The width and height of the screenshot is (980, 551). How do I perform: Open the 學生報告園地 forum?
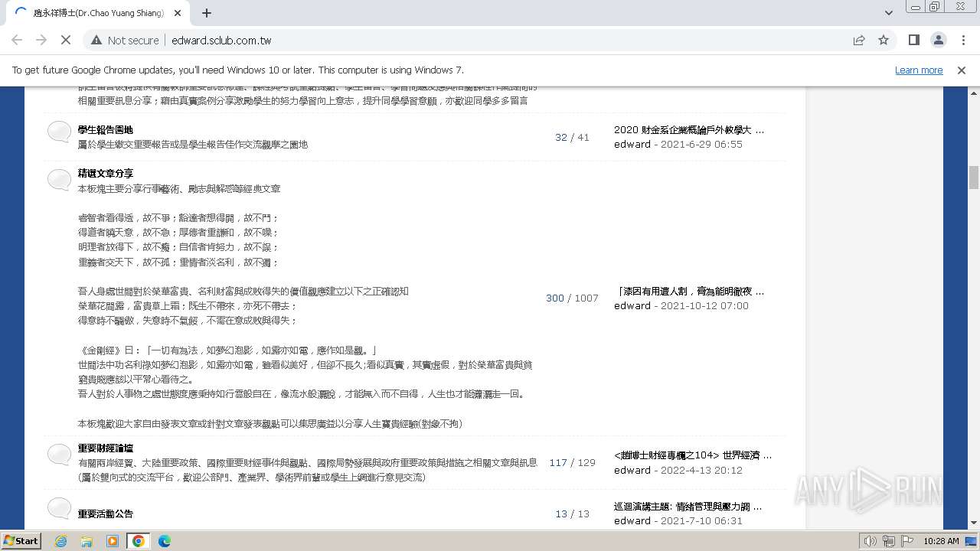106,129
